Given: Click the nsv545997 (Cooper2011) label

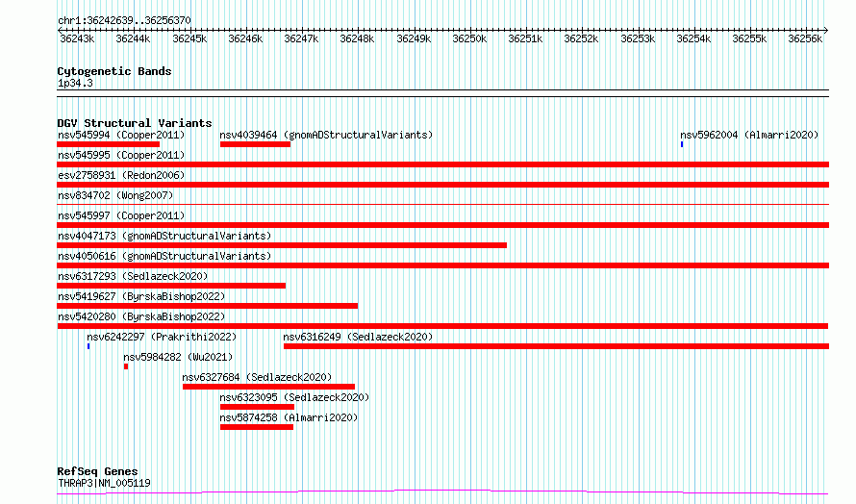Looking at the screenshot, I should 121,215.
